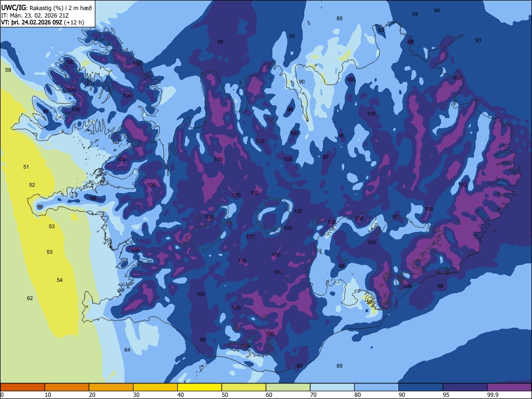Image resolution: width=532 pixels, height=399 pixels.
Task: Click the dark indigo 95–99.9 legend swatch
Action: click(x=465, y=387)
